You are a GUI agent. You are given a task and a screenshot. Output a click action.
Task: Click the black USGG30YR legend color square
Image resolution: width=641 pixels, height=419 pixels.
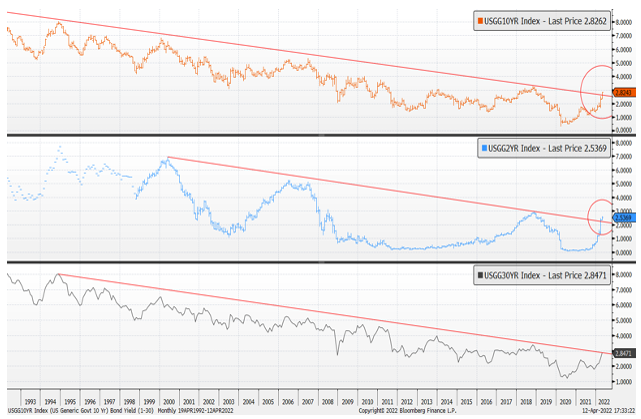pos(478,277)
